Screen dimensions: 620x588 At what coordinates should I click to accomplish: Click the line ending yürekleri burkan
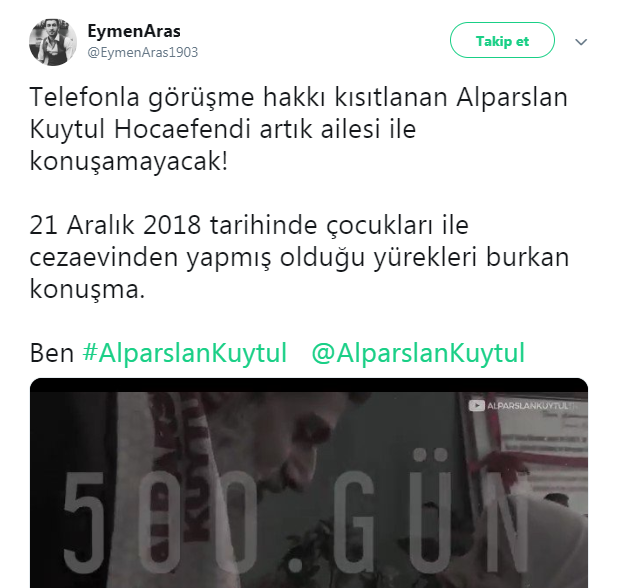pos(299,258)
